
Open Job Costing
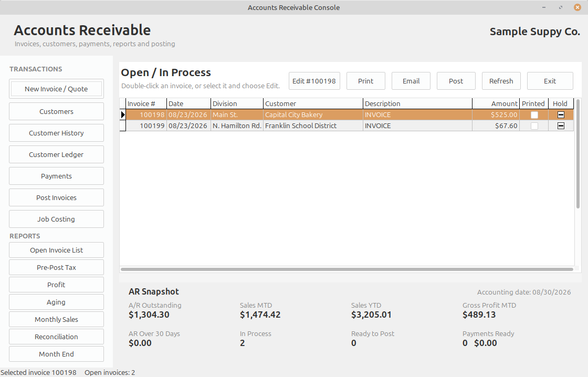tap(56, 219)
